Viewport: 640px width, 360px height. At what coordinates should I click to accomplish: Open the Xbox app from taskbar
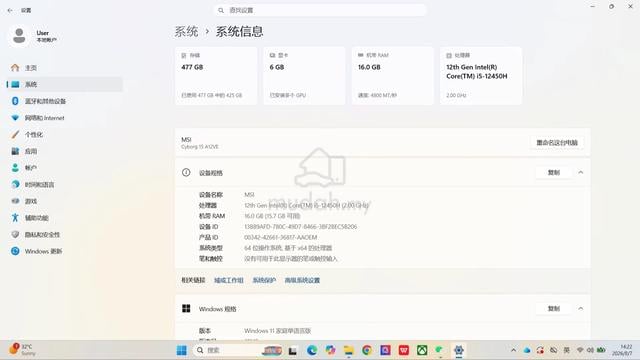click(422, 350)
